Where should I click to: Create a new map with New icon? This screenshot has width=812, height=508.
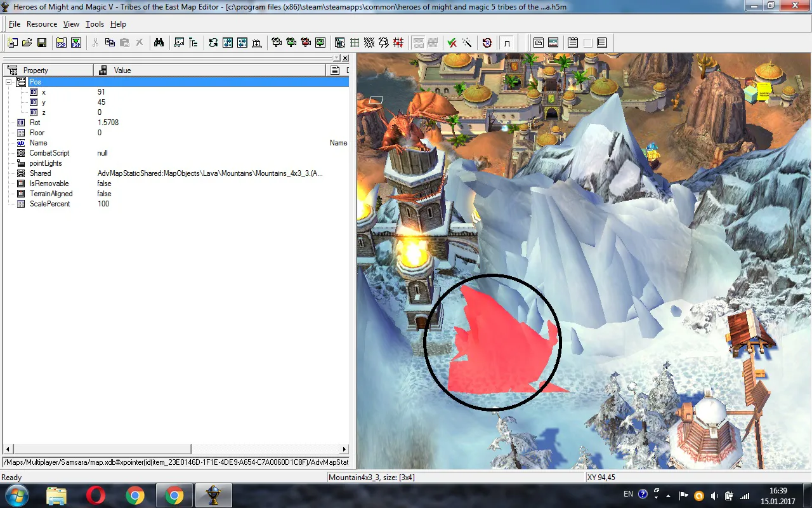click(12, 43)
